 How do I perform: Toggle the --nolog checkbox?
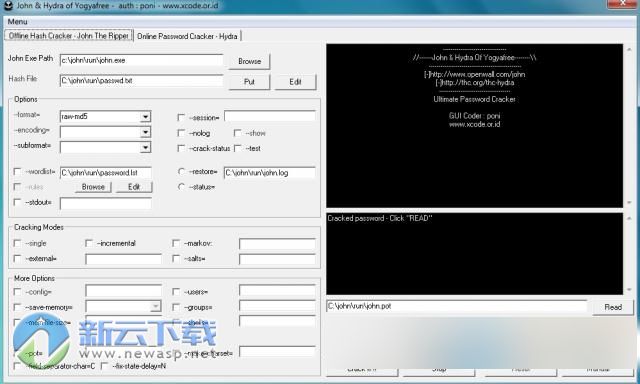coord(182,133)
